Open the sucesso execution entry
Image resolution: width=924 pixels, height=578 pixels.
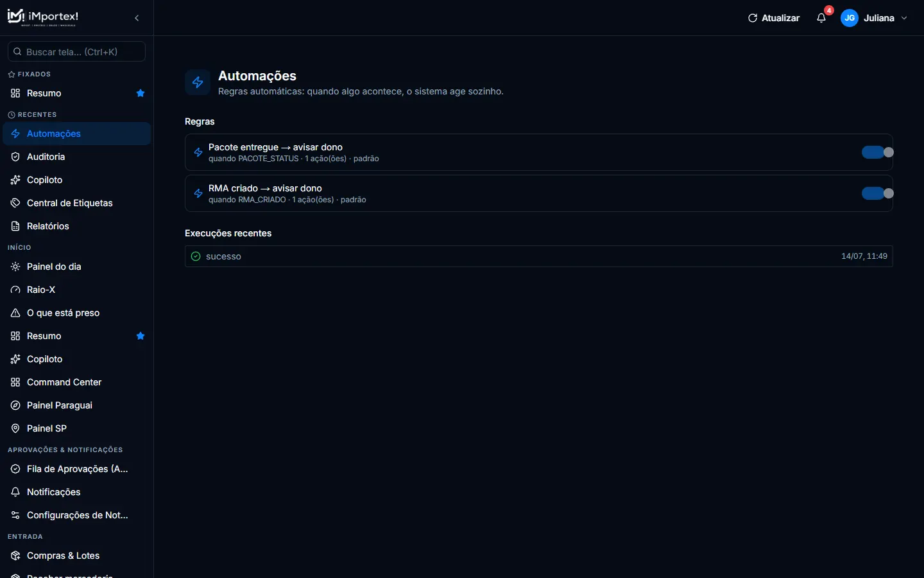tap(539, 256)
